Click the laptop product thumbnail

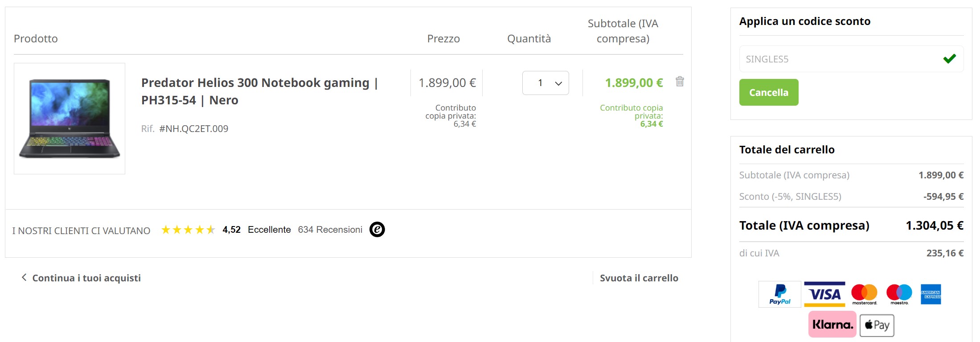(70, 119)
